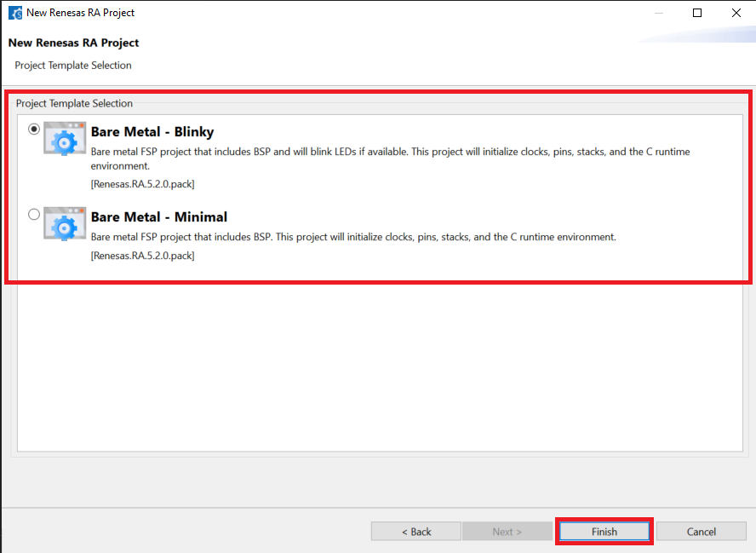
Task: Select the Bare Metal - Blinky radio button
Action: coord(34,130)
